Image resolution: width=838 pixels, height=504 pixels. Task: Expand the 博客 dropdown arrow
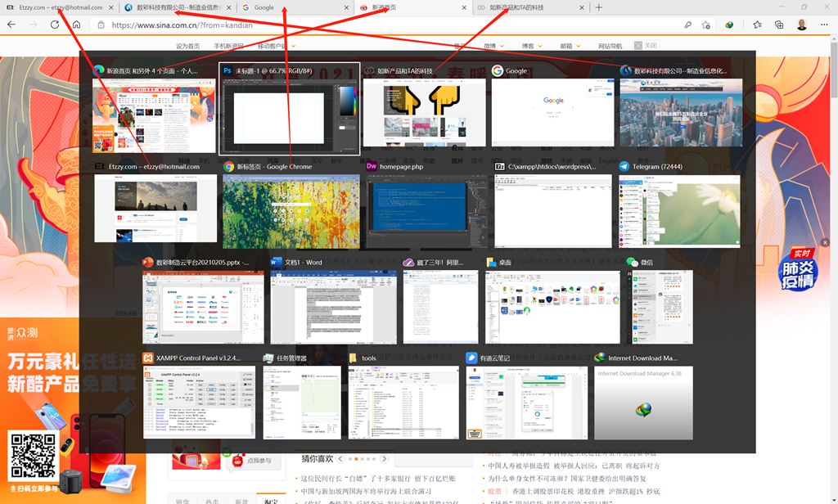[540, 46]
